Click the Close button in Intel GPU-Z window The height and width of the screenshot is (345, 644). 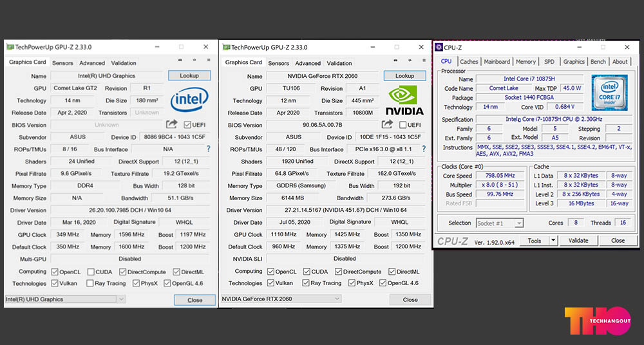pyautogui.click(x=194, y=300)
